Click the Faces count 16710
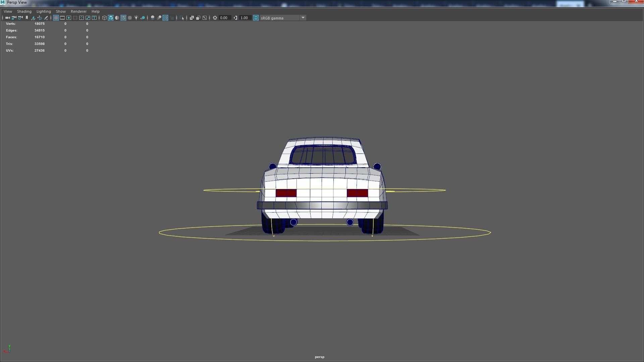 point(40,37)
